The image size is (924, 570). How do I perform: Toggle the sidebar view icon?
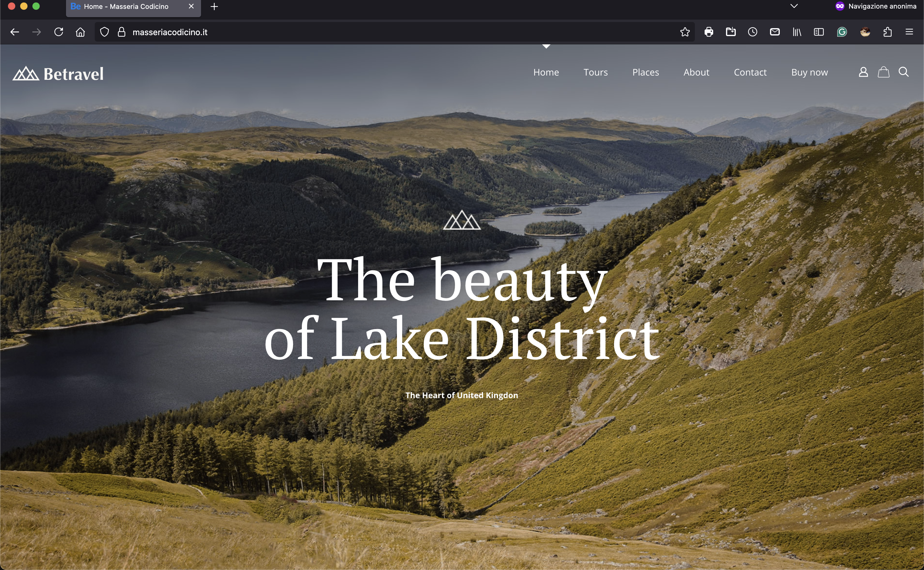tap(819, 32)
